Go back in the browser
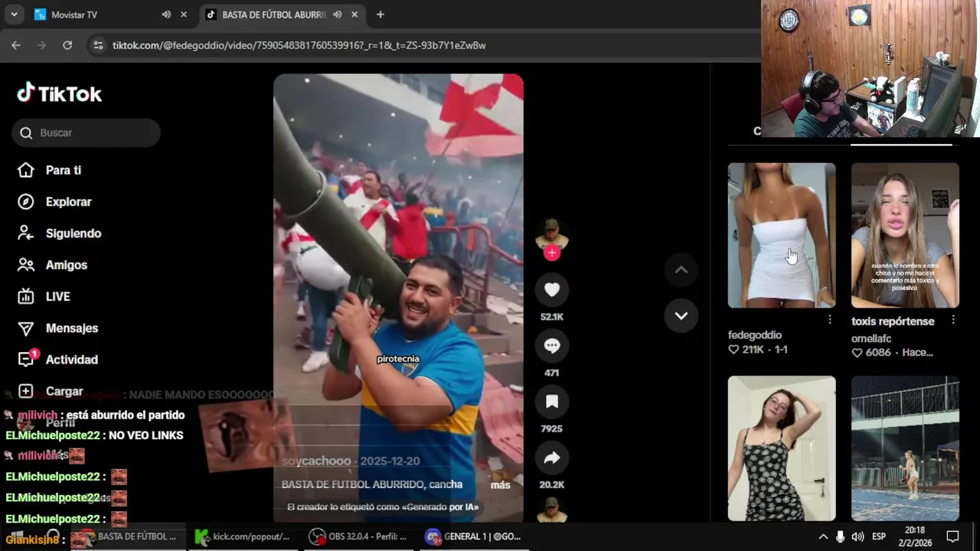Viewport: 980px width, 551px height. 16,45
